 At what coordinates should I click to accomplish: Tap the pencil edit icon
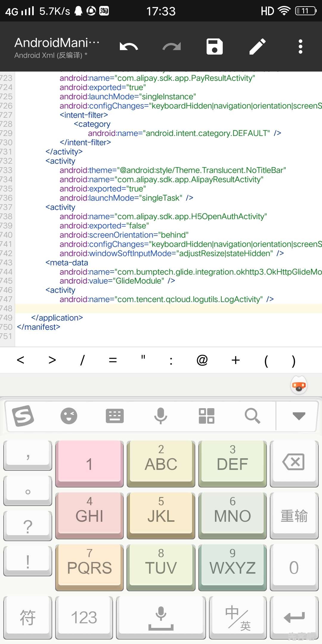click(258, 47)
